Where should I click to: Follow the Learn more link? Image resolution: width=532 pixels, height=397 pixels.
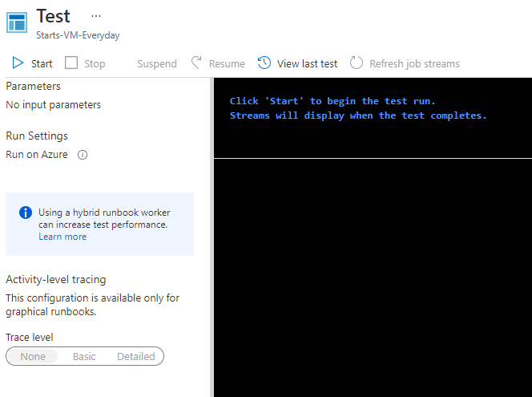[x=62, y=237]
